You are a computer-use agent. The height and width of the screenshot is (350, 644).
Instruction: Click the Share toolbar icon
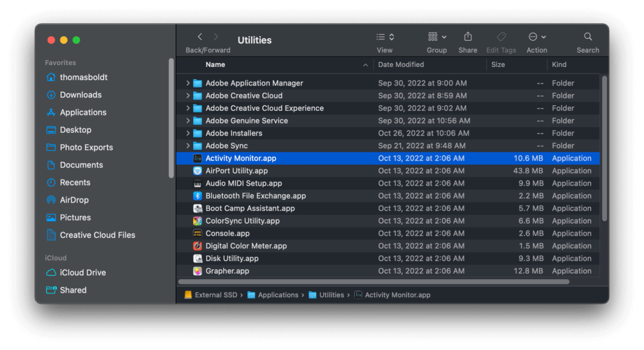pyautogui.click(x=468, y=37)
